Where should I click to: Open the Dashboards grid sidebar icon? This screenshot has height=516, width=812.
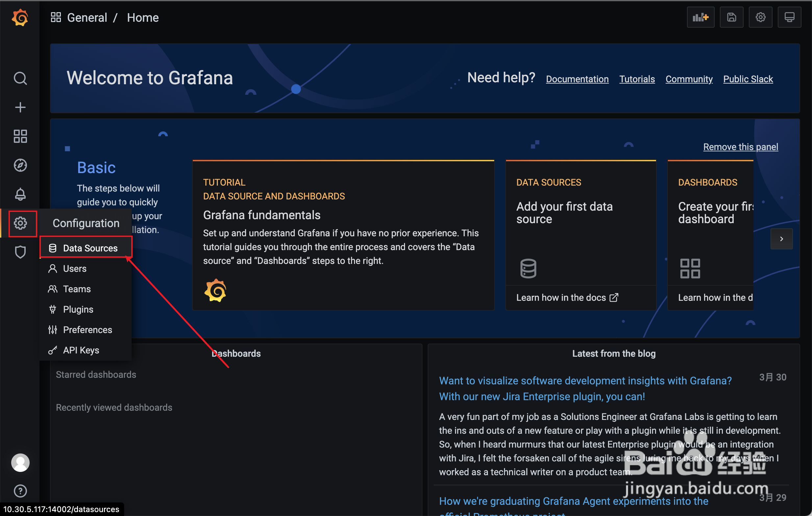20,136
